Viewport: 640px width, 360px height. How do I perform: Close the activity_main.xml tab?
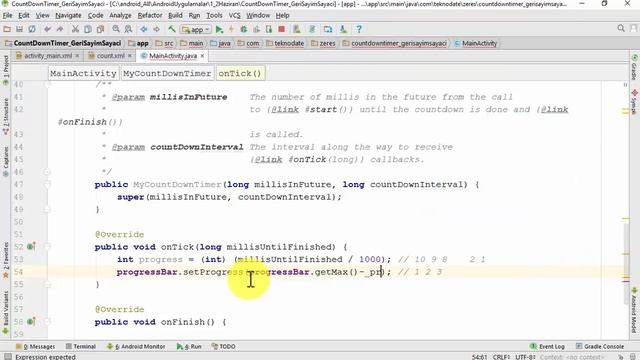pos(77,56)
